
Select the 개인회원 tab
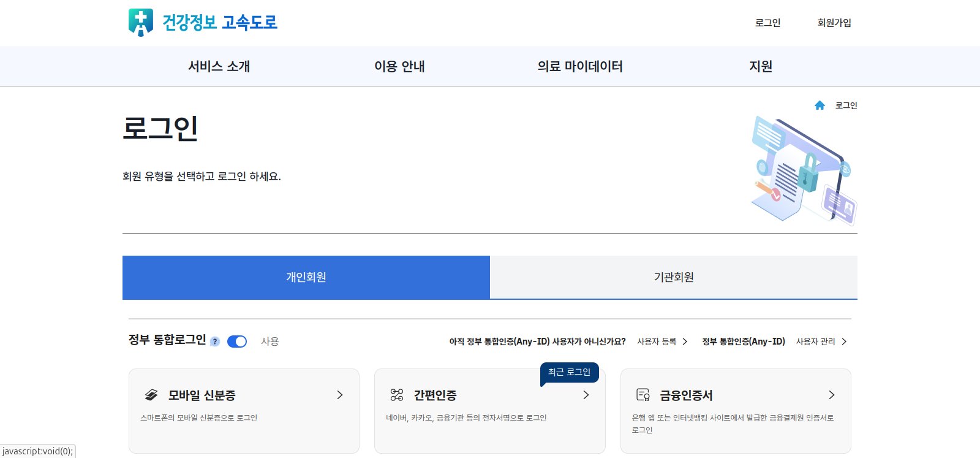(x=306, y=277)
